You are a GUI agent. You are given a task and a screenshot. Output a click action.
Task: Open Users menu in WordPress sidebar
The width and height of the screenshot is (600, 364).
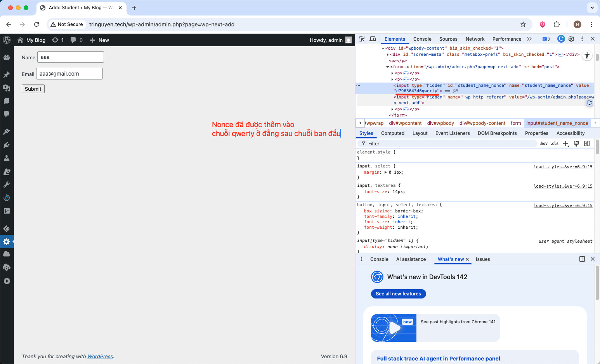[7, 158]
